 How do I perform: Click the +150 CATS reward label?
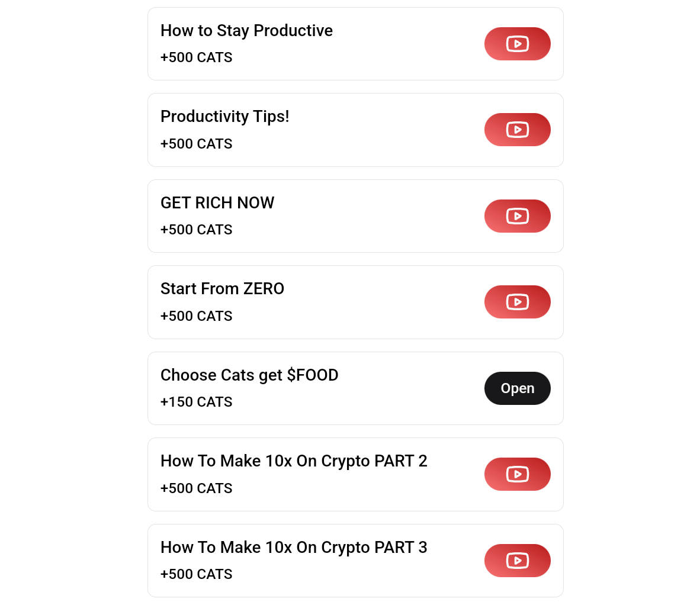197,402
